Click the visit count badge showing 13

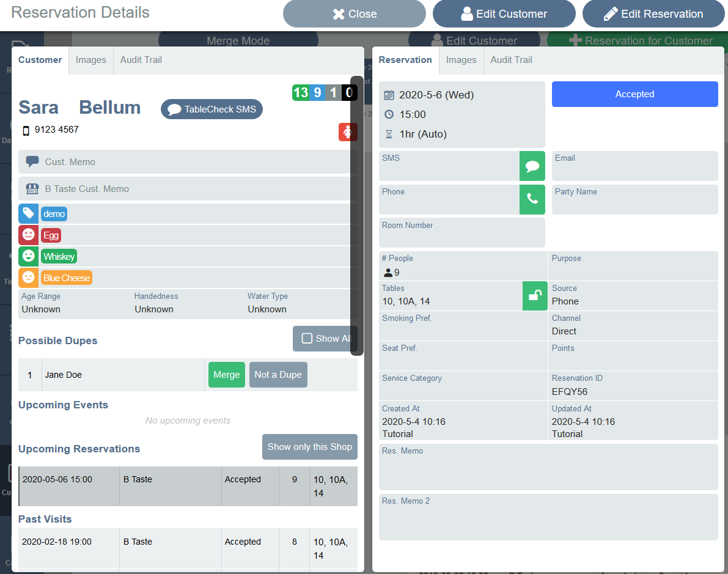[301, 93]
